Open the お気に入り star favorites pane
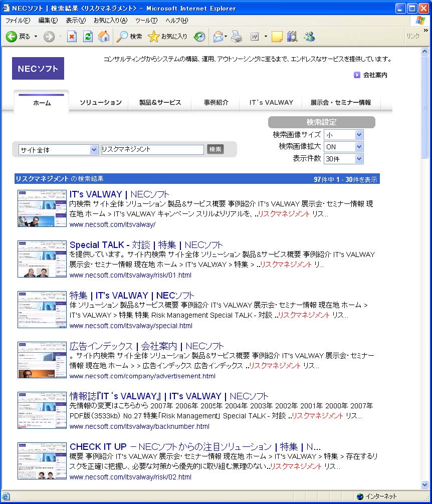The height and width of the screenshot is (504, 432). [167, 36]
